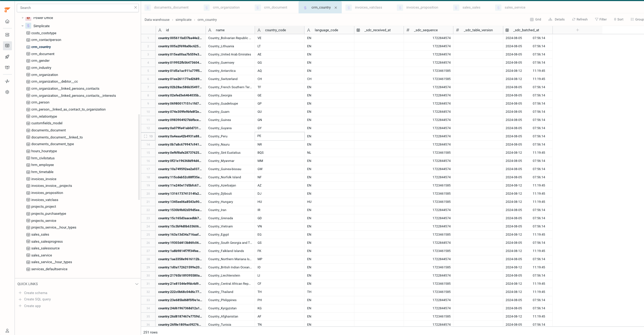Switch to Grid view
Screen dimensions: 644x335
click(536, 19)
